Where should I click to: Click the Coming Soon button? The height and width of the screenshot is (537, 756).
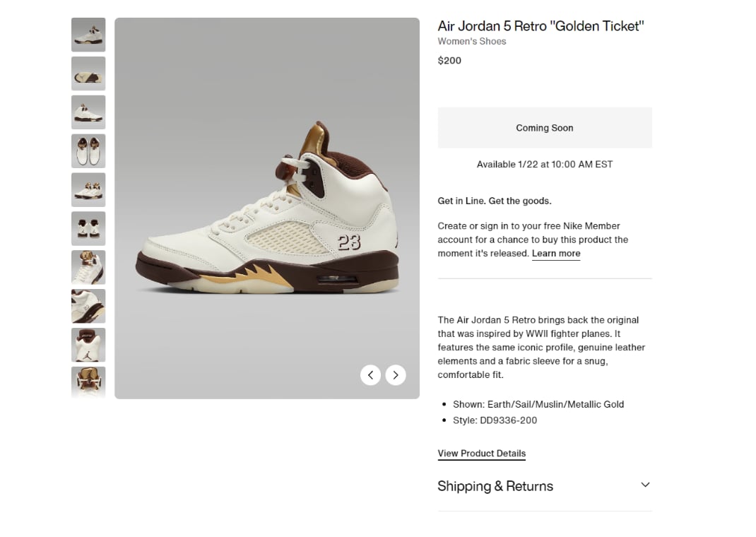(545, 128)
